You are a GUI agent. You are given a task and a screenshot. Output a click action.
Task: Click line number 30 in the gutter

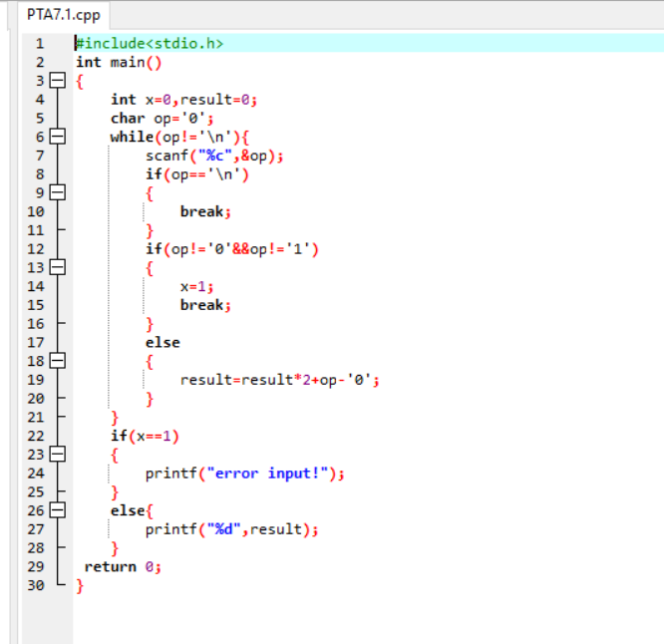36,585
